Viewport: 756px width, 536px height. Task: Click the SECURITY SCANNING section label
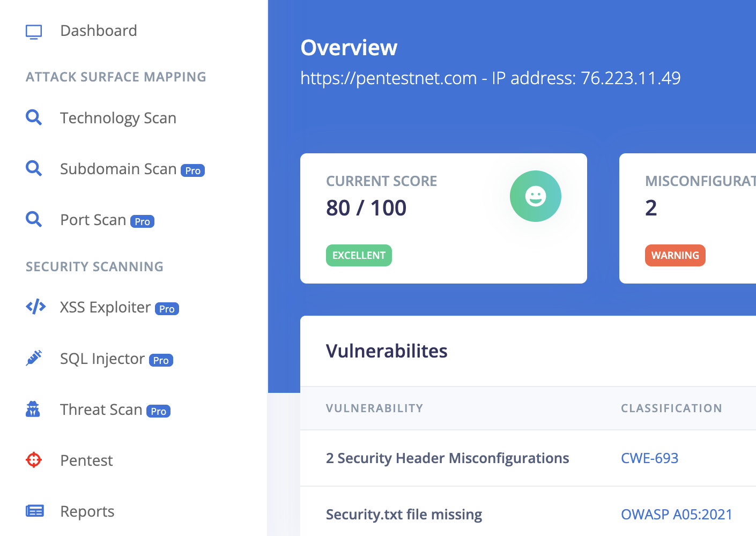click(94, 267)
